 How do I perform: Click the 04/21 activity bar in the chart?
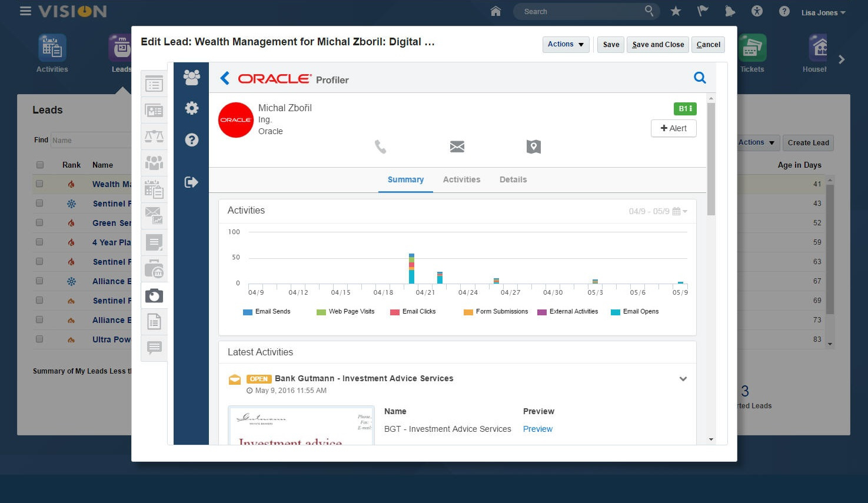(x=411, y=268)
